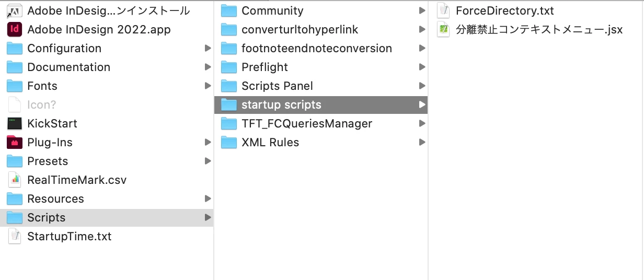Click the Presets folder disclosure arrow
Viewport: 644px width, 280px height.
[208, 161]
